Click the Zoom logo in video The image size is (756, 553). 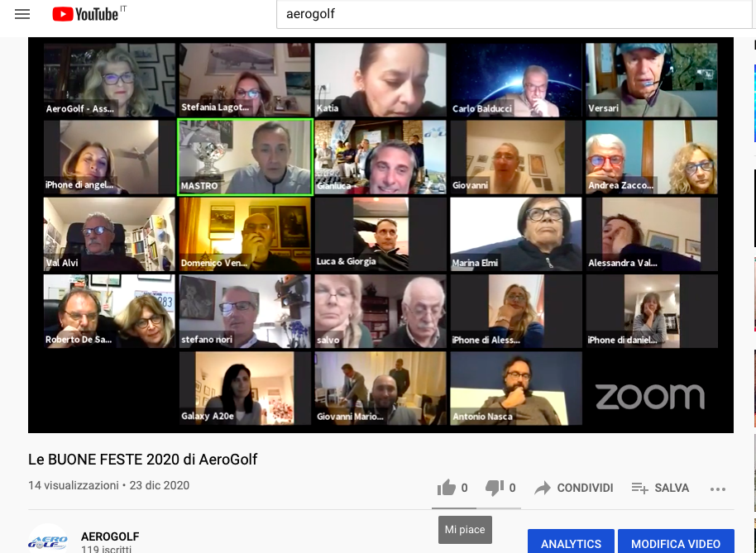[x=650, y=397]
